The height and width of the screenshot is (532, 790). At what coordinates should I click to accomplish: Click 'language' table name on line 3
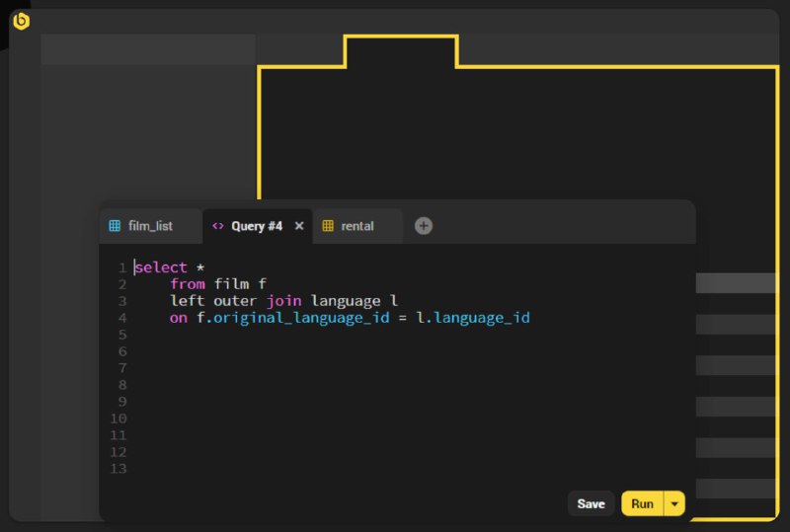click(346, 301)
